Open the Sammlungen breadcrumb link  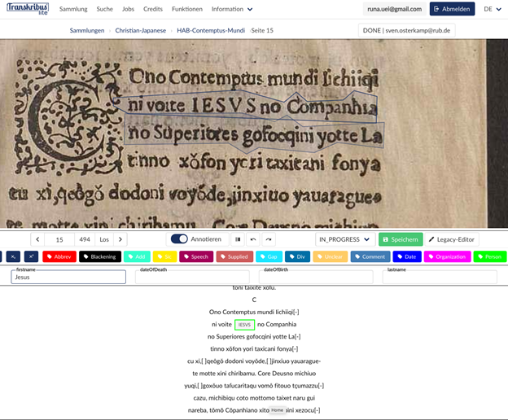[87, 30]
